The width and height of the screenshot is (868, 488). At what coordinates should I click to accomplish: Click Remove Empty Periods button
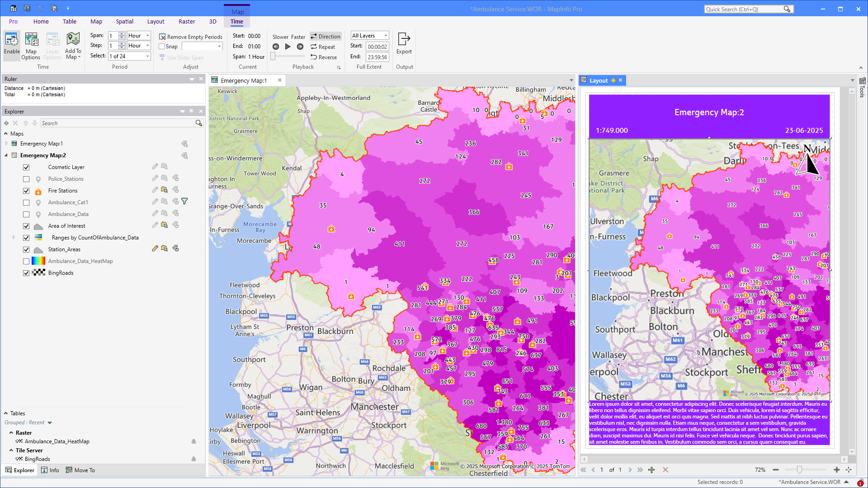coord(191,37)
